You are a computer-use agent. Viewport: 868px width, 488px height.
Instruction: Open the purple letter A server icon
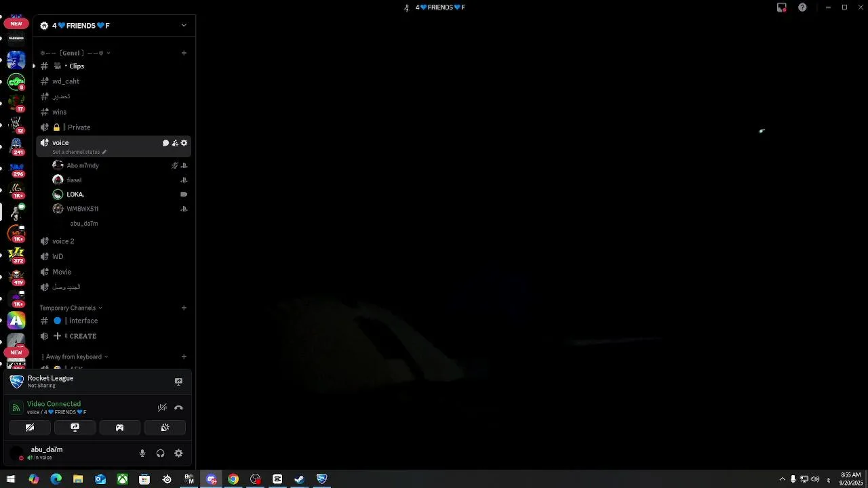(x=16, y=320)
